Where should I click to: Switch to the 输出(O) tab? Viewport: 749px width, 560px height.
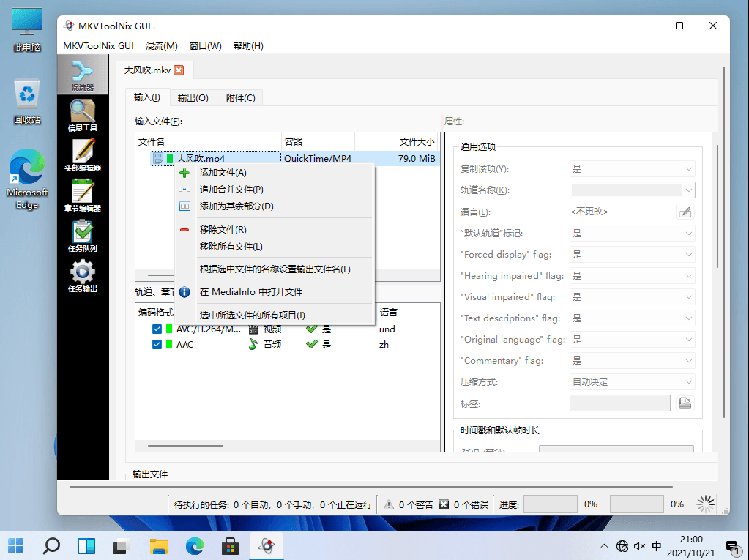193,98
